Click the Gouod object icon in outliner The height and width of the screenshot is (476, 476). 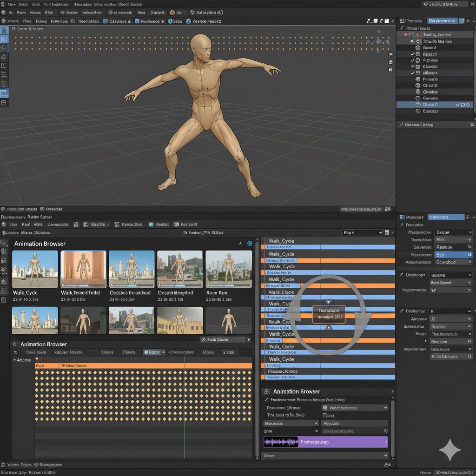[418, 48]
